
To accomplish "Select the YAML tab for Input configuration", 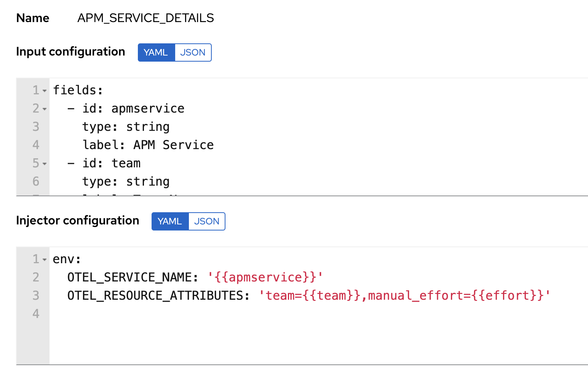I will click(x=156, y=52).
